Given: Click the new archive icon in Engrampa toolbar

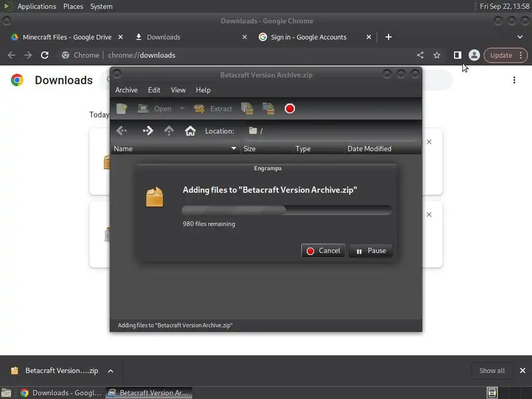Looking at the screenshot, I should coord(122,109).
